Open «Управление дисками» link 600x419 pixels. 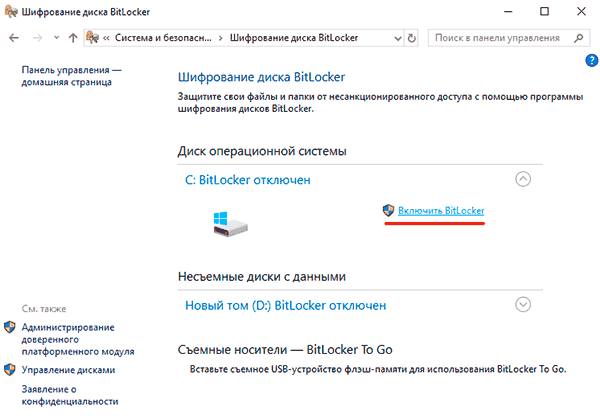tap(68, 370)
